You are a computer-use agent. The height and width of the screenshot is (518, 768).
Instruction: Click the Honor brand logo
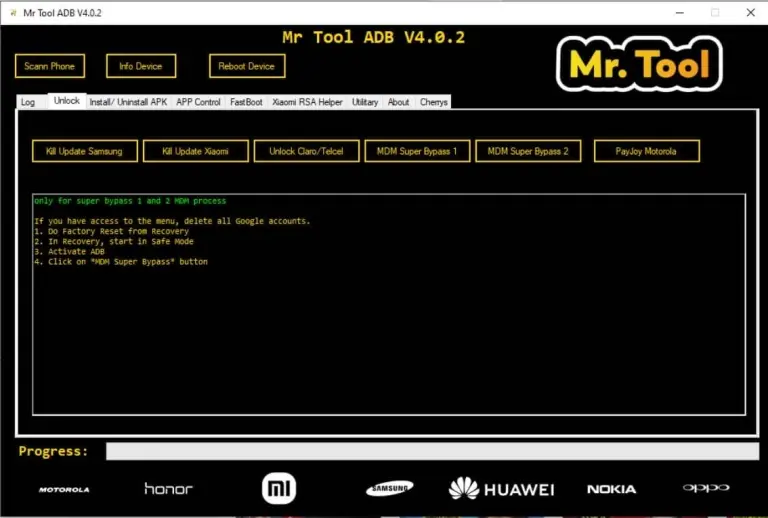[x=168, y=488]
